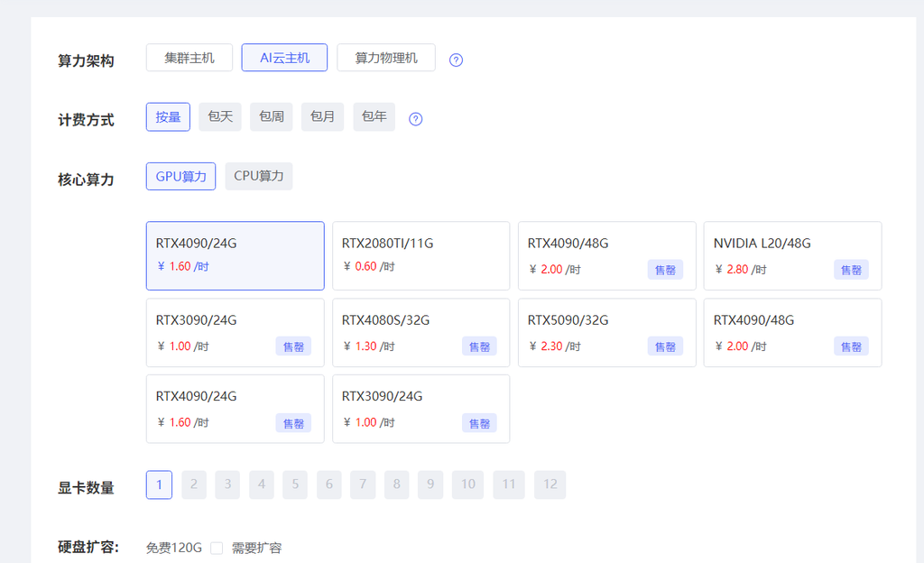Set GPU count to 11
Viewport: 924px width, 563px height.
(509, 485)
